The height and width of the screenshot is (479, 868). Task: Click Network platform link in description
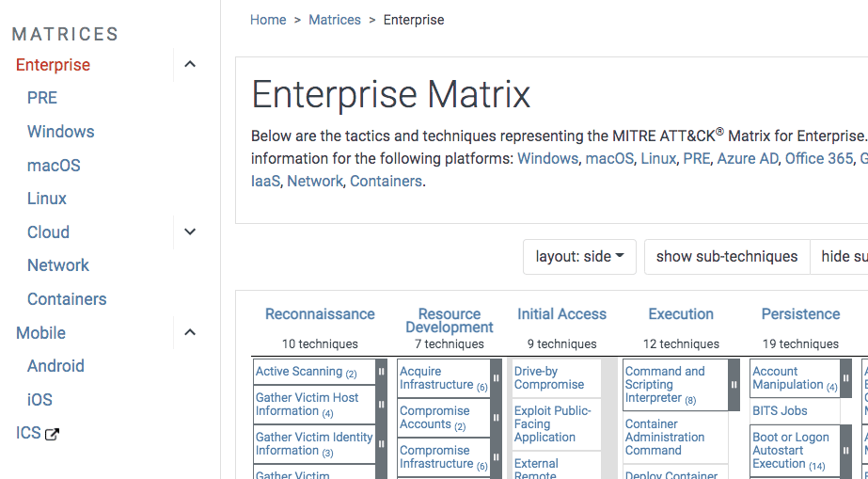click(315, 181)
